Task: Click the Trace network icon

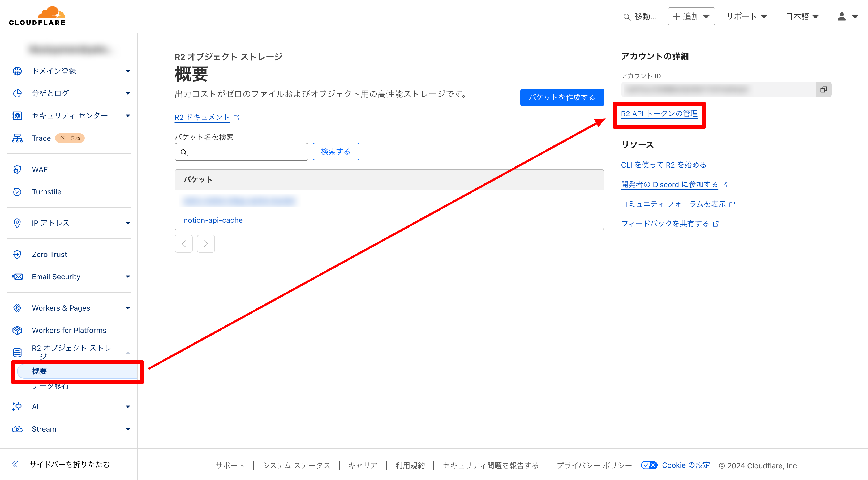Action: click(x=17, y=138)
